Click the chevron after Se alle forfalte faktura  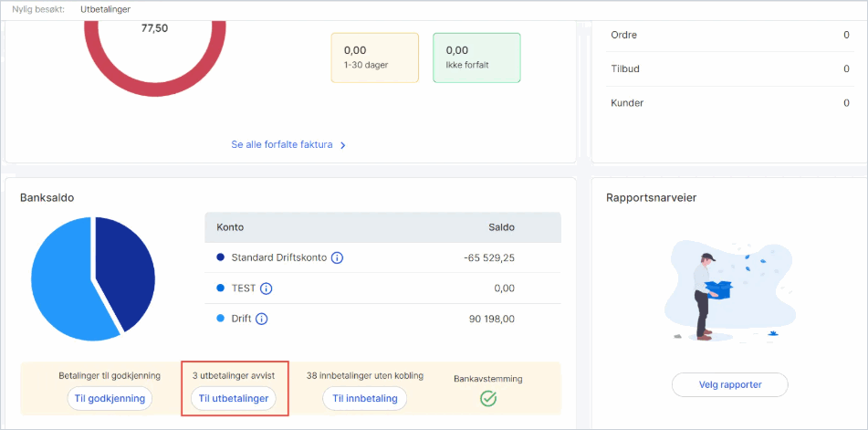(x=343, y=145)
